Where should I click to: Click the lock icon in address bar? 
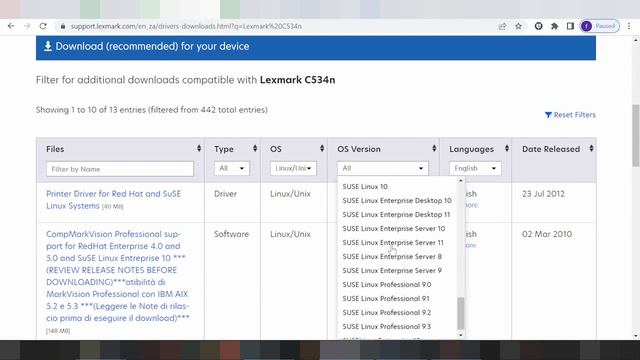[62, 26]
